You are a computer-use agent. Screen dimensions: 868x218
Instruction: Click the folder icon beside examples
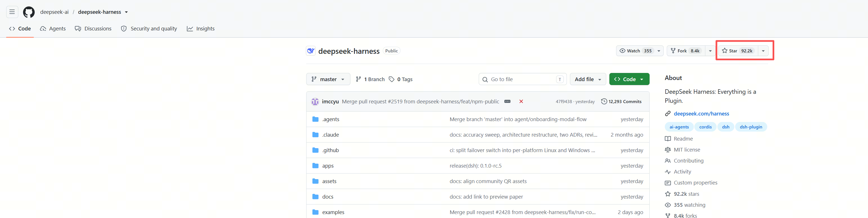316,212
